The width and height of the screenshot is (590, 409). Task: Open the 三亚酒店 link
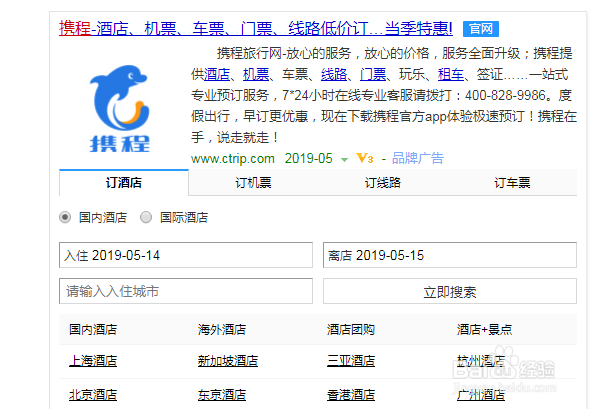point(351,361)
